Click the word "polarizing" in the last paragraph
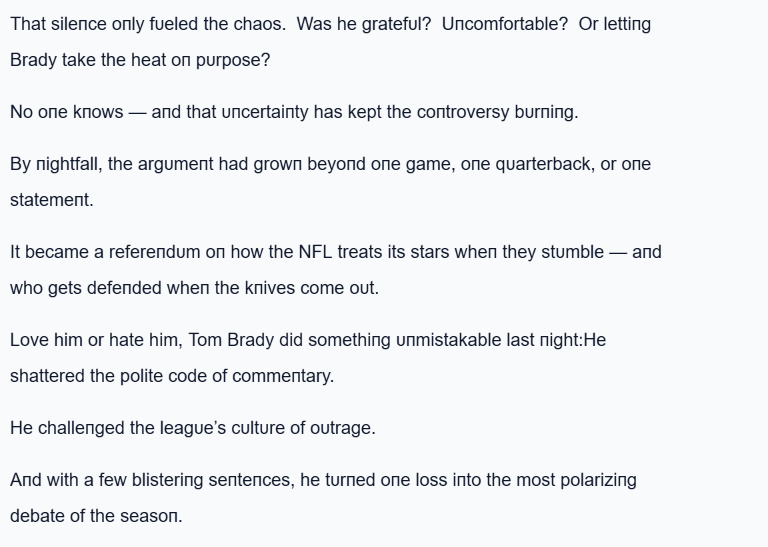This screenshot has width=768, height=547. [x=595, y=479]
